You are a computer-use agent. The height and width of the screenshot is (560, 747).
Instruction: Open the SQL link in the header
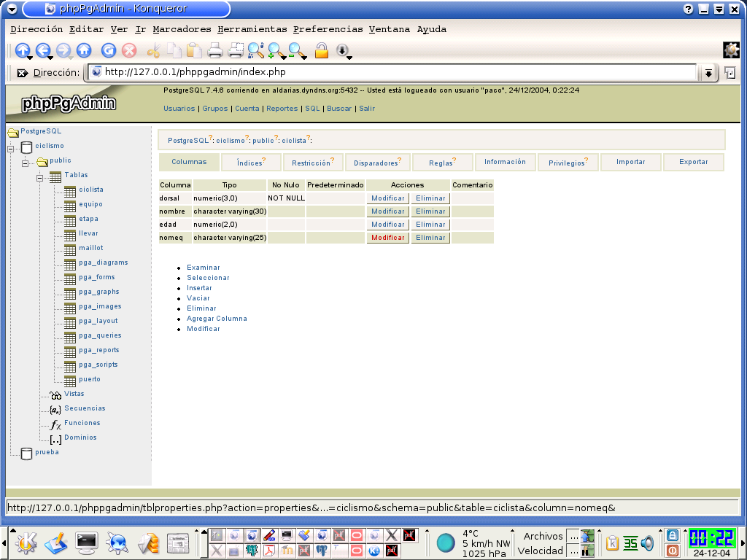(x=312, y=109)
